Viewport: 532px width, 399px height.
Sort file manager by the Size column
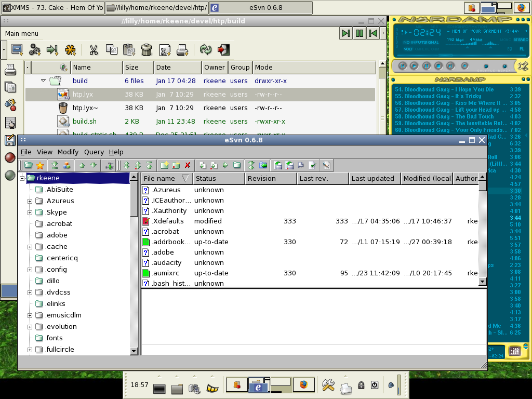click(x=138, y=67)
